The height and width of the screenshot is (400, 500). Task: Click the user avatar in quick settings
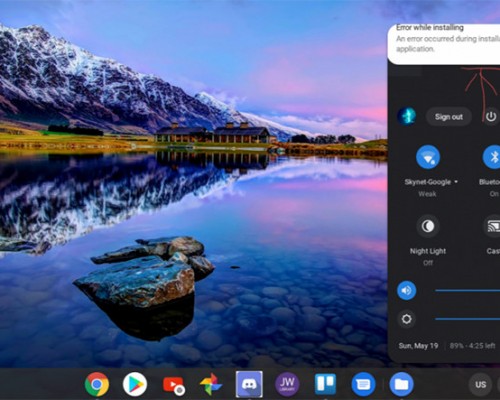tap(406, 116)
